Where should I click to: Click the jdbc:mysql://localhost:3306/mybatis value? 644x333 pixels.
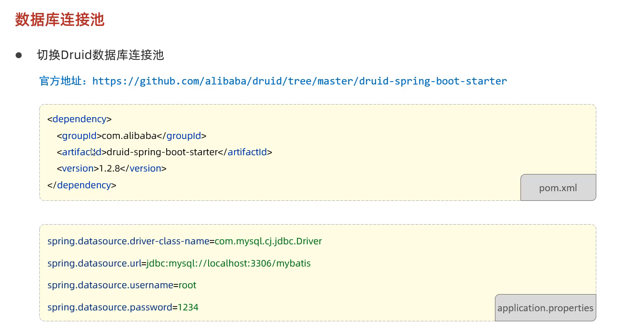tap(228, 264)
